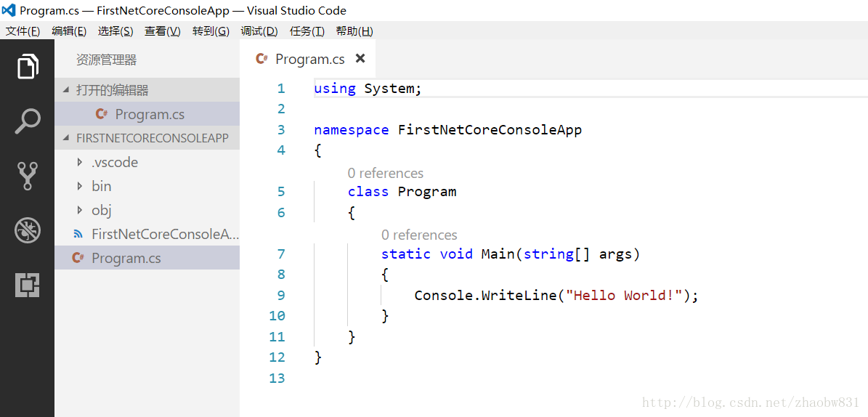Screen dimensions: 868x417
Task: Click line number 9 in the gutter
Action: tap(281, 295)
